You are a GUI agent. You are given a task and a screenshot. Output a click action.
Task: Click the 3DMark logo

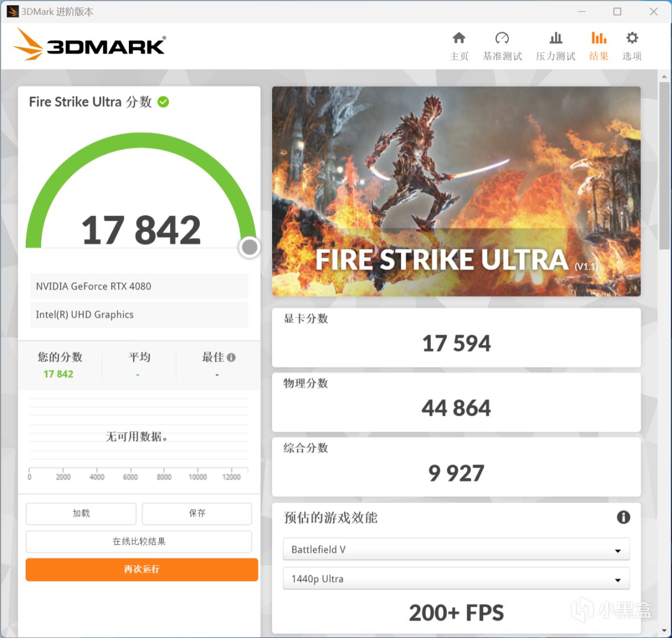tap(90, 44)
